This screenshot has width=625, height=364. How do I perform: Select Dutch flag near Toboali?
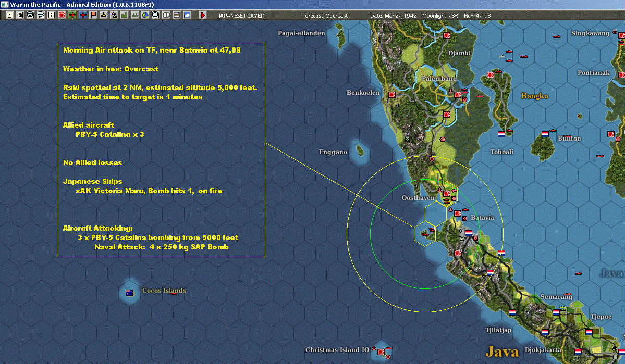[501, 134]
